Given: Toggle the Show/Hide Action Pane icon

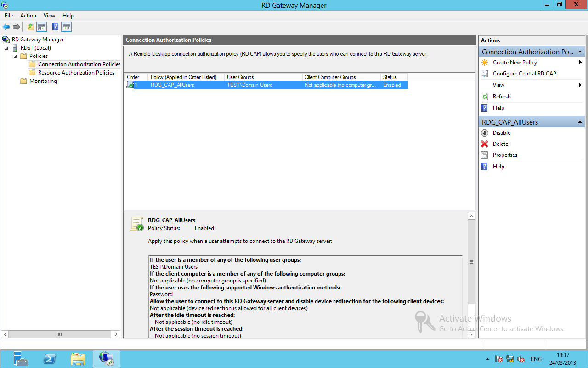Looking at the screenshot, I should [67, 27].
